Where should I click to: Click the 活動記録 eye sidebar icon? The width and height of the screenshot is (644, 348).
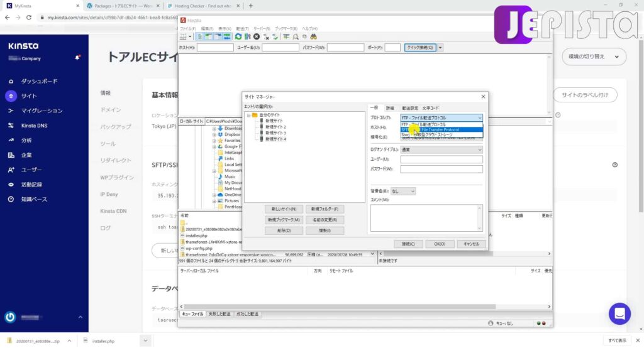click(x=11, y=185)
